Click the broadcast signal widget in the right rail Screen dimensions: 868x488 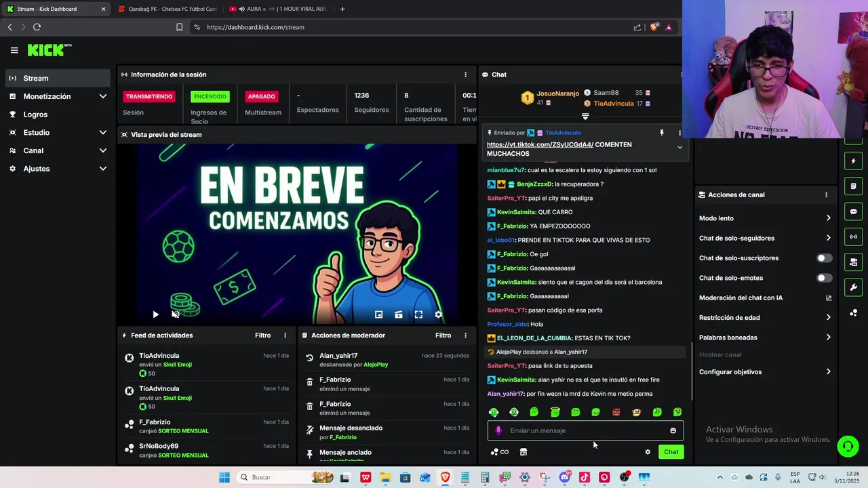(x=853, y=237)
